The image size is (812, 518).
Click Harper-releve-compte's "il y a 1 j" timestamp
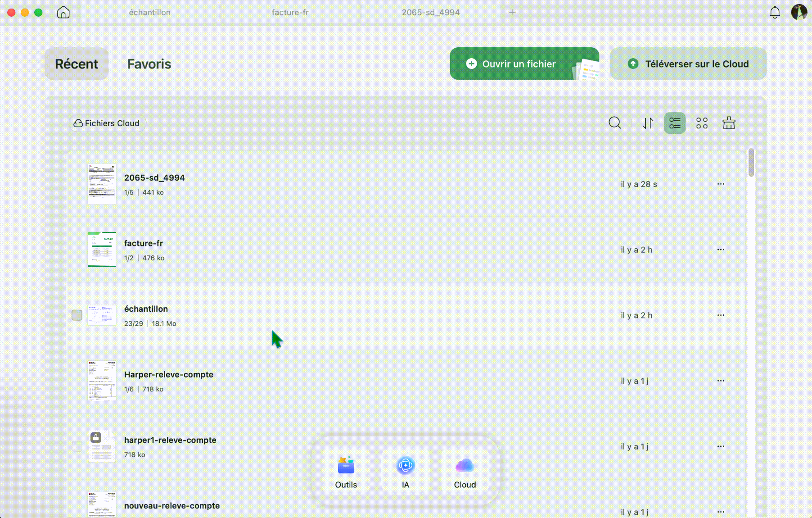point(635,381)
